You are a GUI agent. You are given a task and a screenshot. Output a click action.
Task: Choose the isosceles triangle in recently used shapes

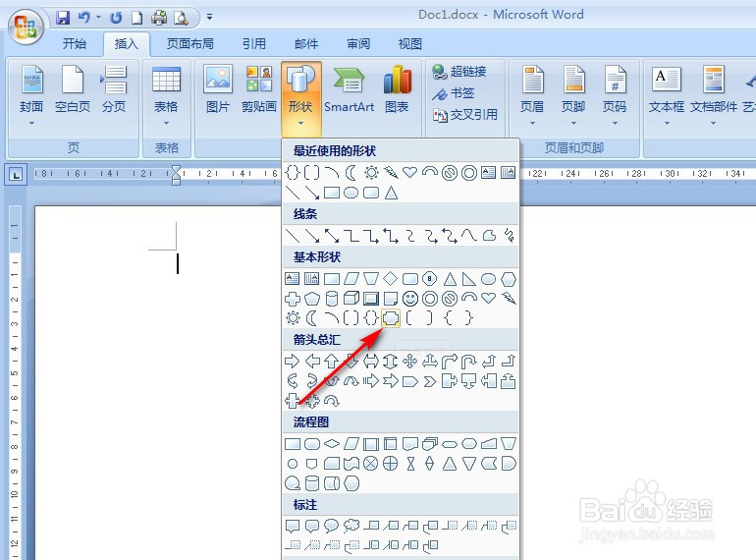click(x=391, y=193)
